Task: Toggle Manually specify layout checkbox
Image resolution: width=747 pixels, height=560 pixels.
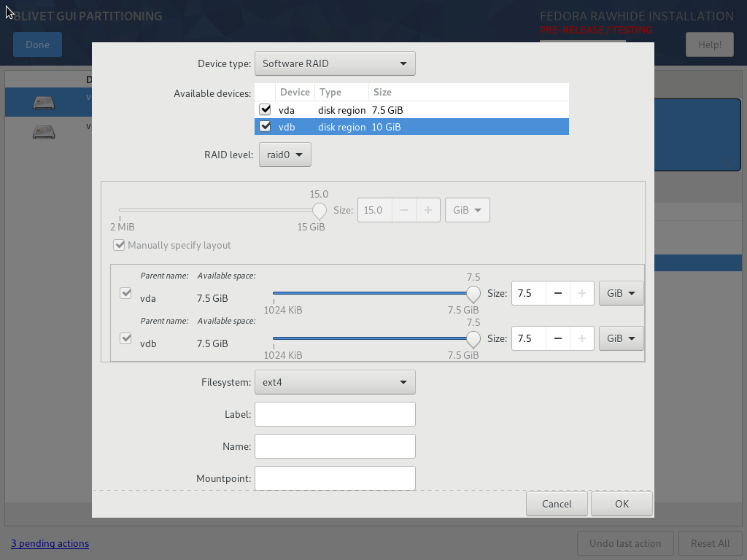Action: point(119,245)
